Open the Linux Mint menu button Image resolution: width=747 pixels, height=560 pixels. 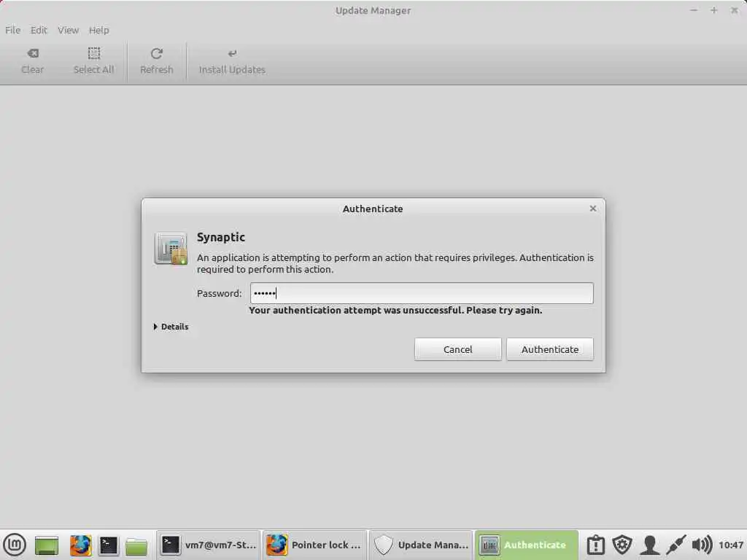click(15, 545)
